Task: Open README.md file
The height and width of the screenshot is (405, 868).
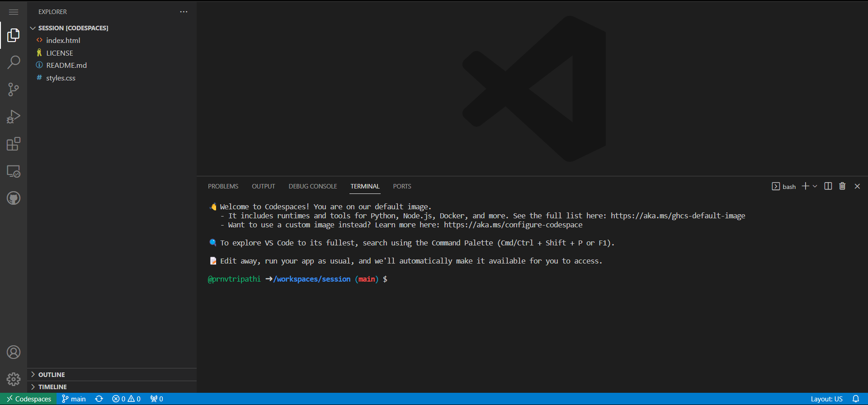Action: pos(112,65)
